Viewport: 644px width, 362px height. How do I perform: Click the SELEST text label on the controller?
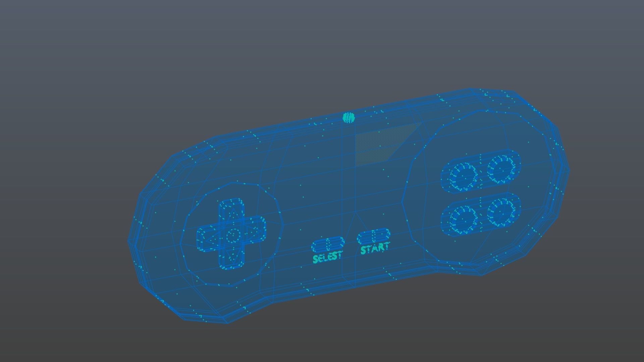coord(327,257)
